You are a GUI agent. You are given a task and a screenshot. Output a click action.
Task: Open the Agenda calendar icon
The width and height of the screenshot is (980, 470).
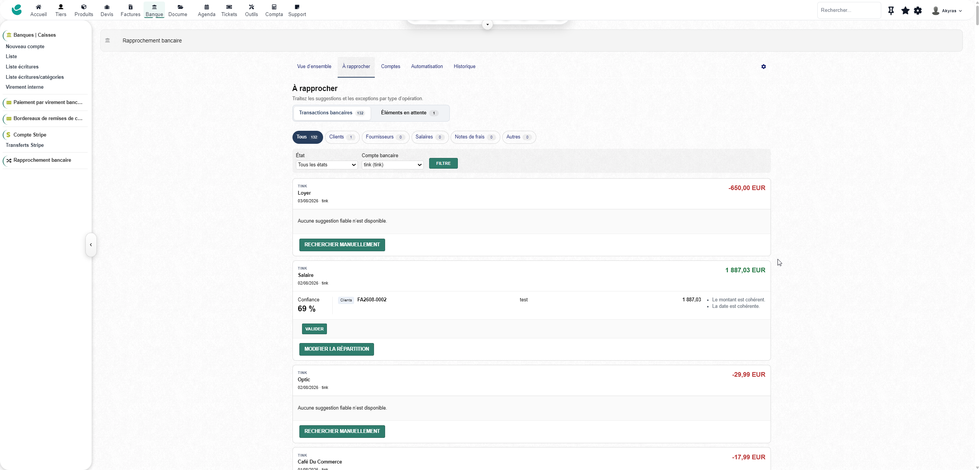pos(207,7)
